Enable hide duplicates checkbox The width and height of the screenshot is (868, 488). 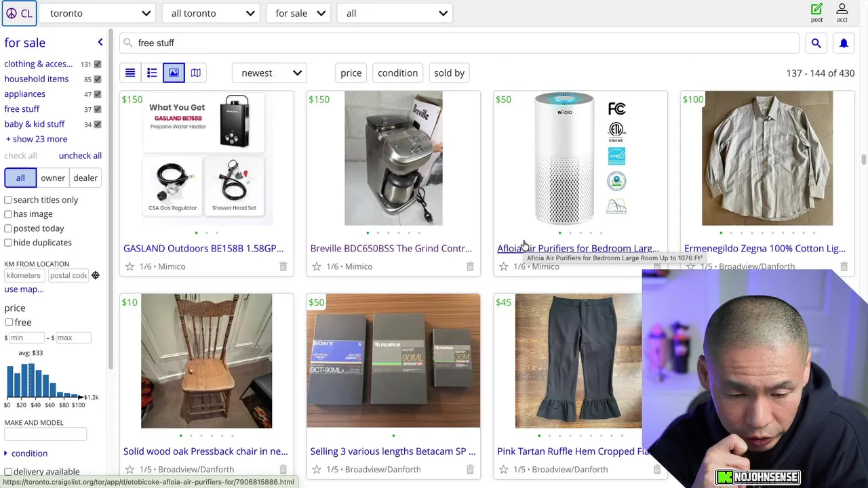(x=8, y=243)
